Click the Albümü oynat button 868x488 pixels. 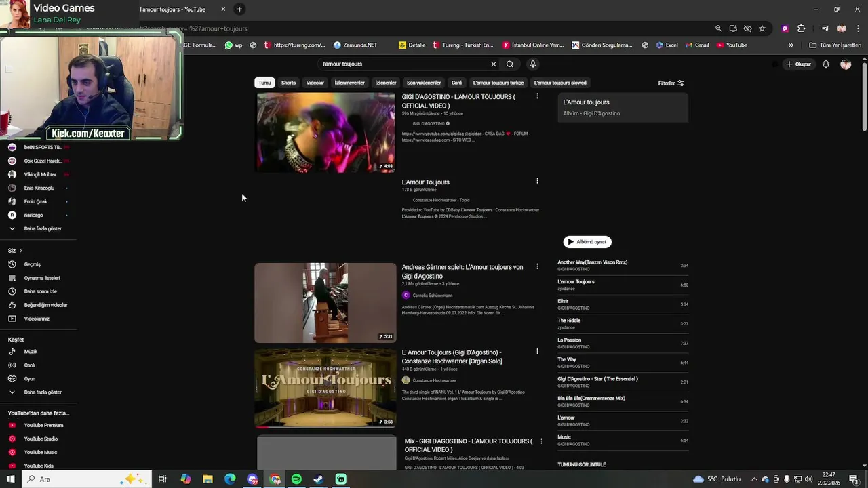pyautogui.click(x=587, y=242)
